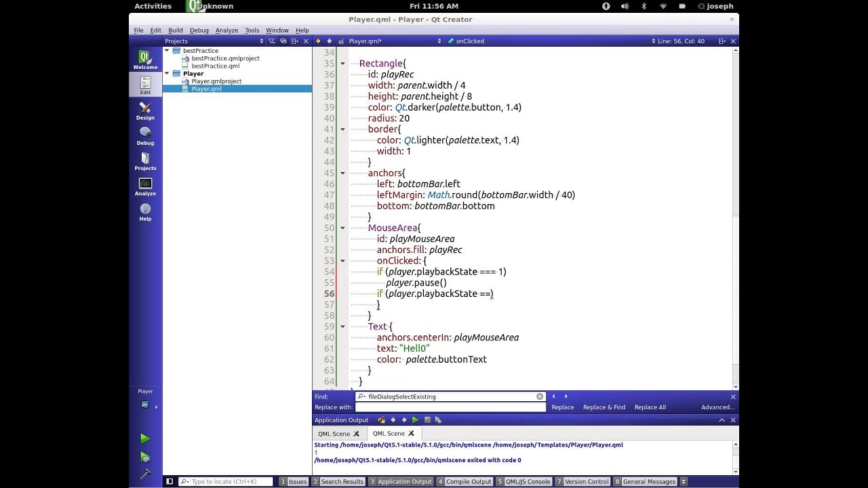Click the Build Project hammer icon
Image resolution: width=868 pixels, height=488 pixels.
pos(145,474)
